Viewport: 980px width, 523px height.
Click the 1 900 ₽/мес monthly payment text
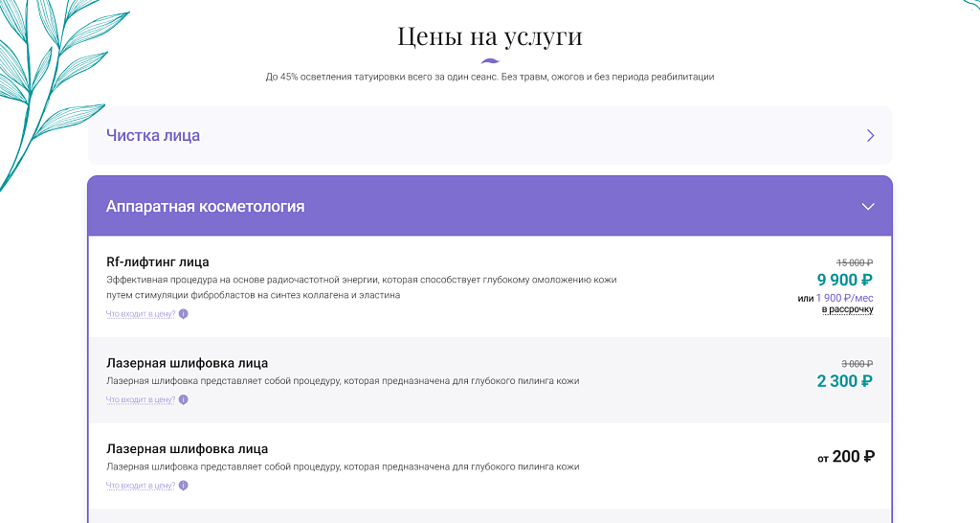click(844, 298)
